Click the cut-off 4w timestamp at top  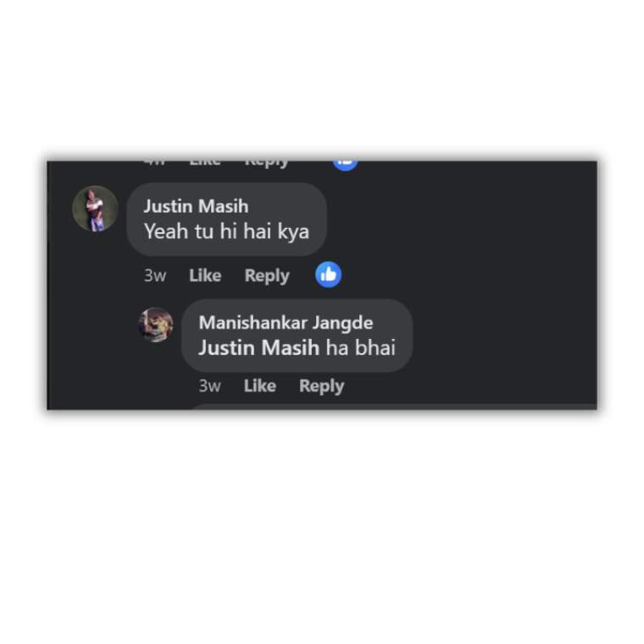pos(155,163)
